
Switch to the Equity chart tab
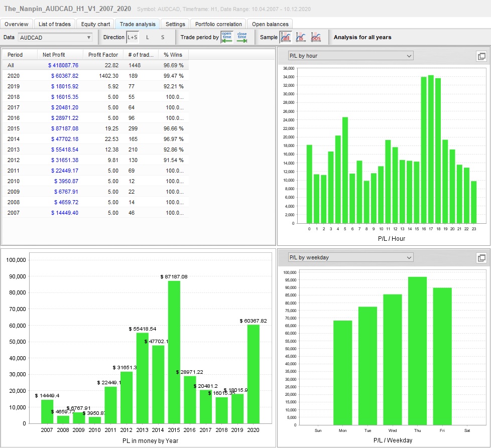point(95,24)
